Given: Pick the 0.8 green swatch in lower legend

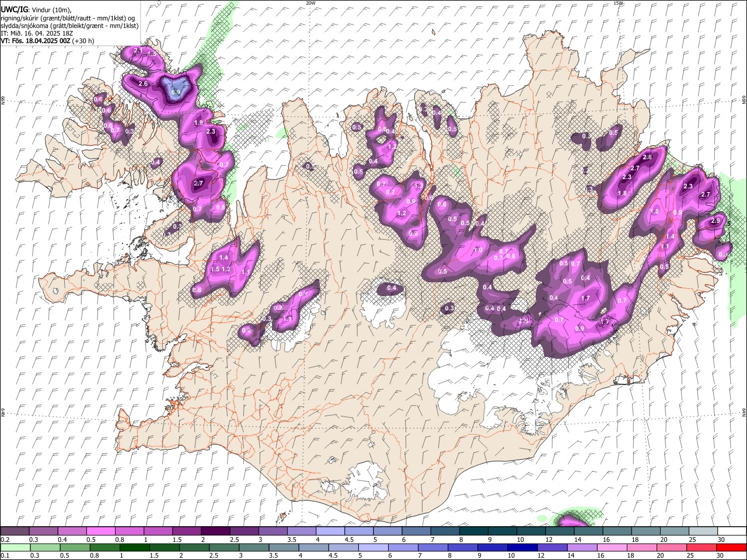Looking at the screenshot, I should pos(104,547).
